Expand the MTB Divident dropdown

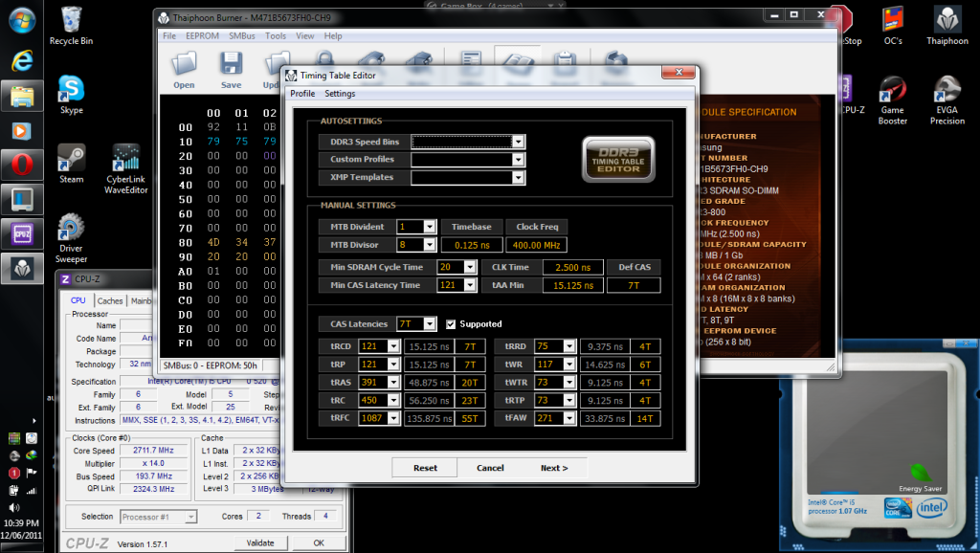[430, 227]
